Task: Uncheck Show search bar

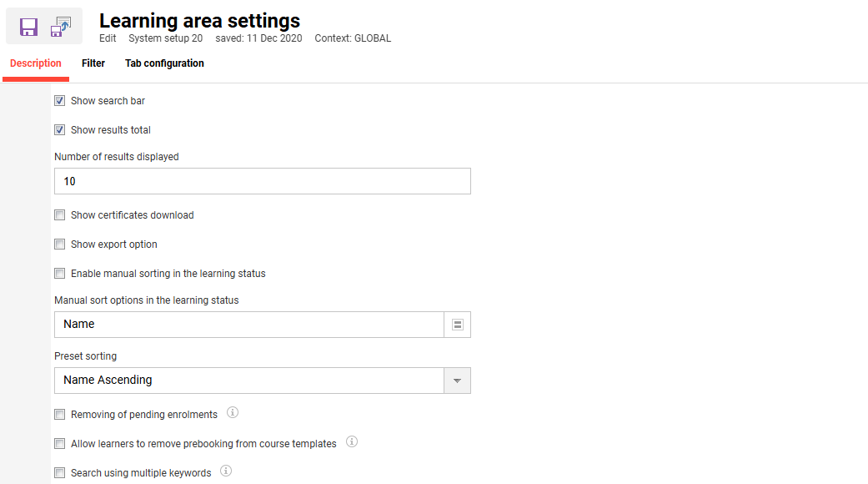Action: pos(59,100)
